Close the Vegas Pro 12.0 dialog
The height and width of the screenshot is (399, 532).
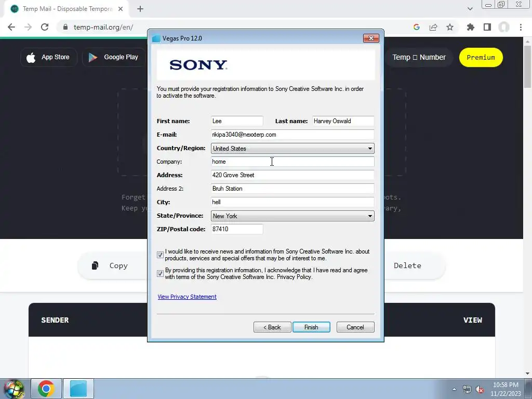371,38
